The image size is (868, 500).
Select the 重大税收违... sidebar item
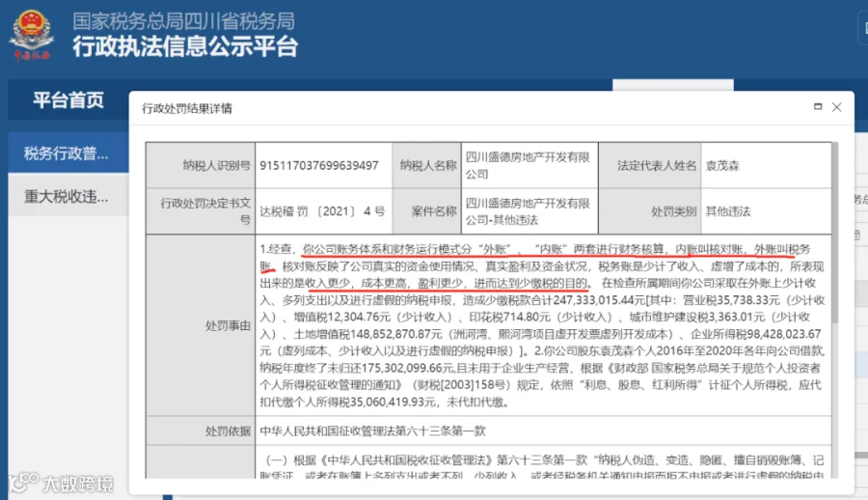[68, 196]
